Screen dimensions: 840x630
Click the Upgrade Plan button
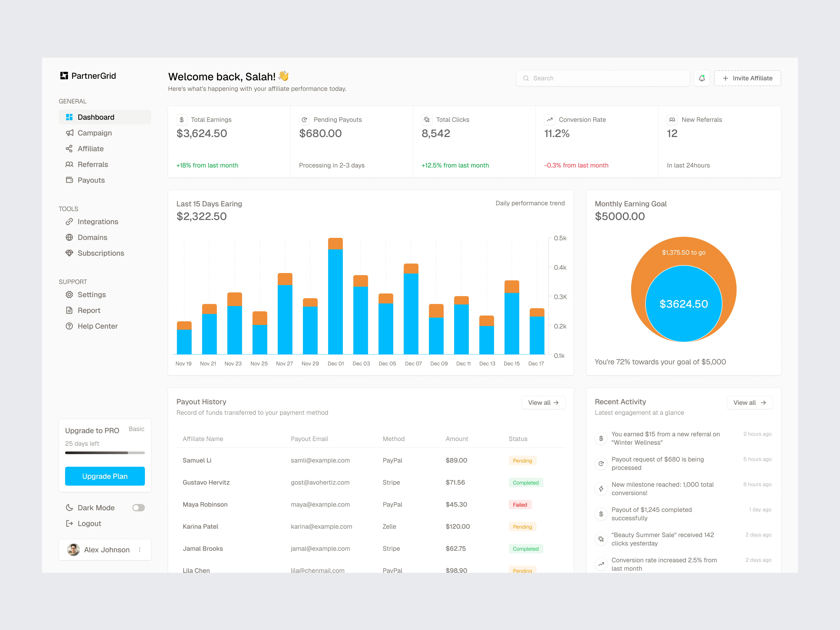[x=105, y=476]
